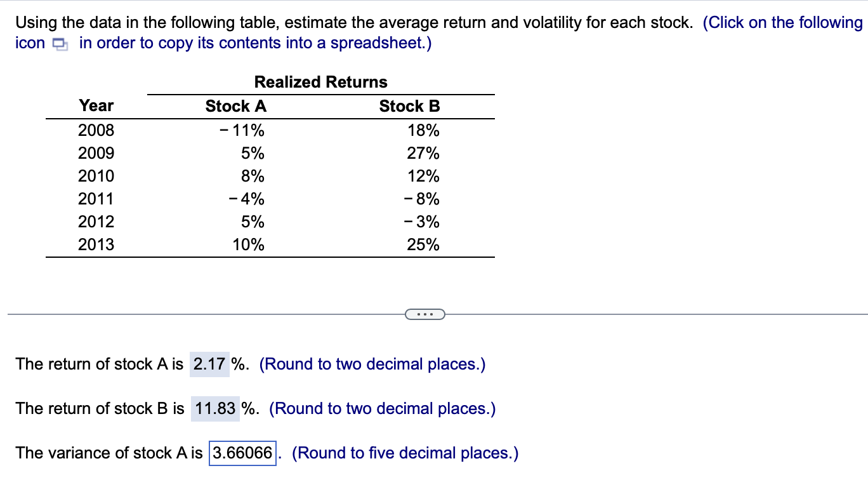Click the Stock A column heading
Screen dimensions: 868x494
(x=235, y=106)
